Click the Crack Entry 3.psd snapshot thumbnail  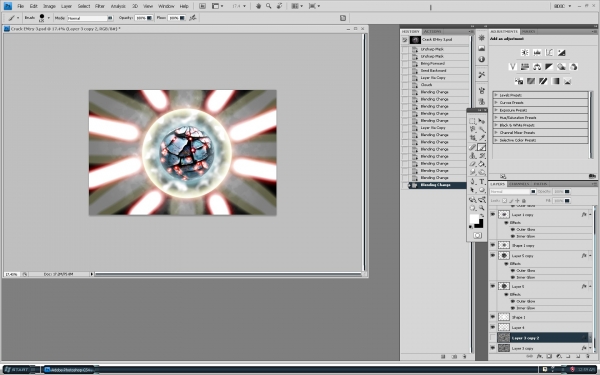(415, 40)
